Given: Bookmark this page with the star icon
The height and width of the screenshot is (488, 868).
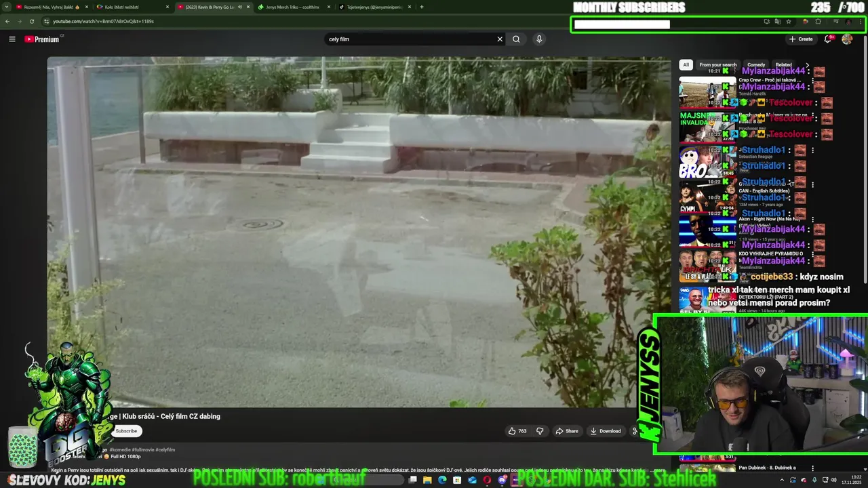Looking at the screenshot, I should coord(788,22).
